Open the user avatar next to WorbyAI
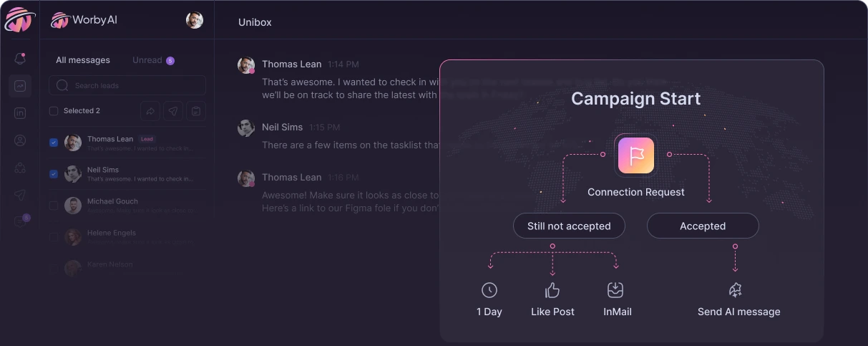Screen dimensions: 868x346 click(x=195, y=20)
